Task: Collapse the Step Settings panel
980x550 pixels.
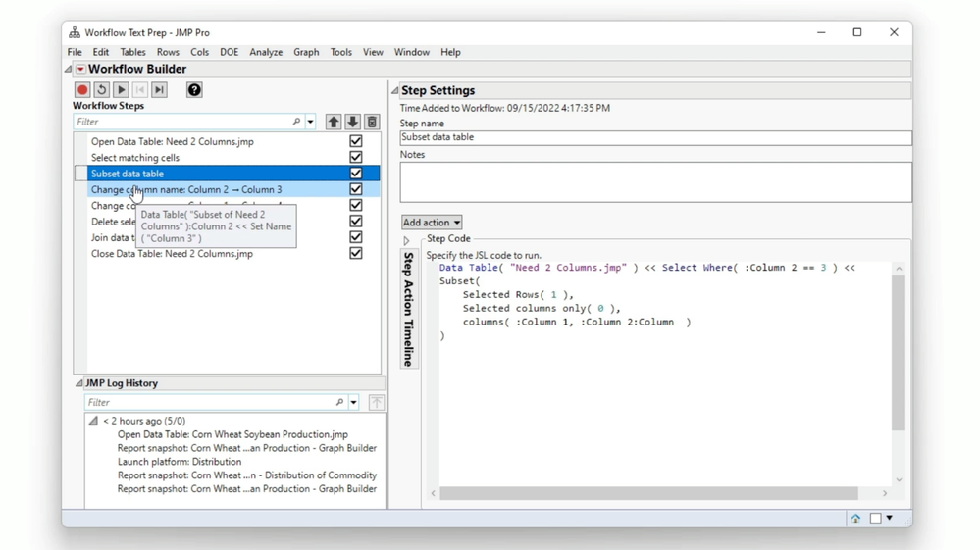Action: [395, 91]
